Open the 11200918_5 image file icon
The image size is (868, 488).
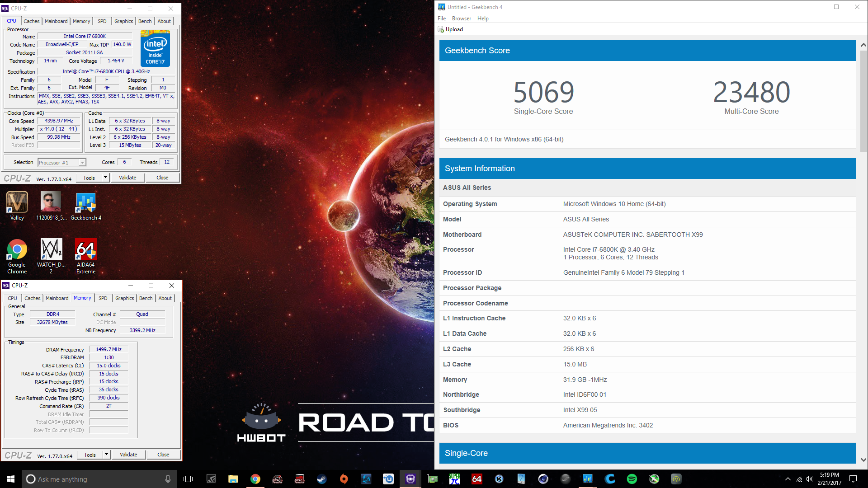pos(51,206)
